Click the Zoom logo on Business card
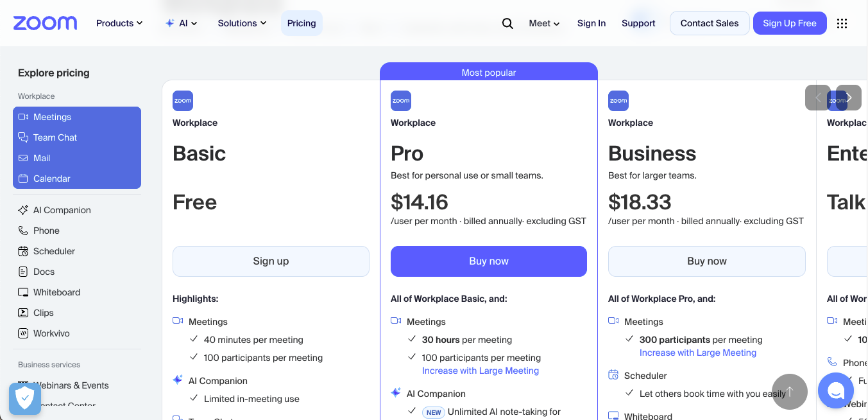The width and height of the screenshot is (868, 420). (x=618, y=101)
